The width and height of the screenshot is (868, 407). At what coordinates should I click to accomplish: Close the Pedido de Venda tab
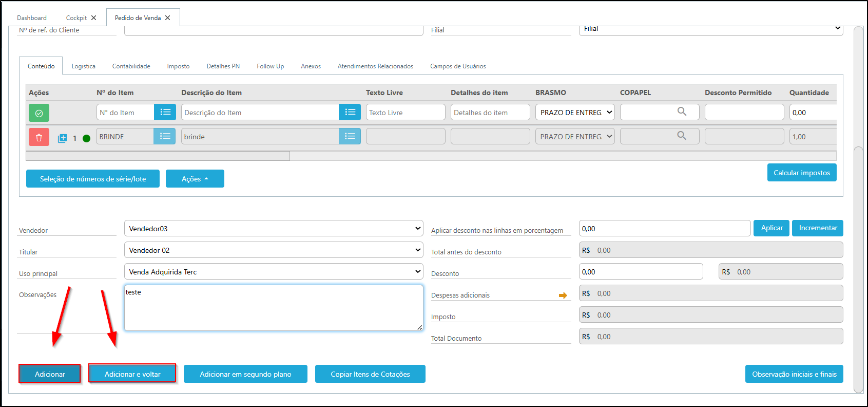coord(167,18)
